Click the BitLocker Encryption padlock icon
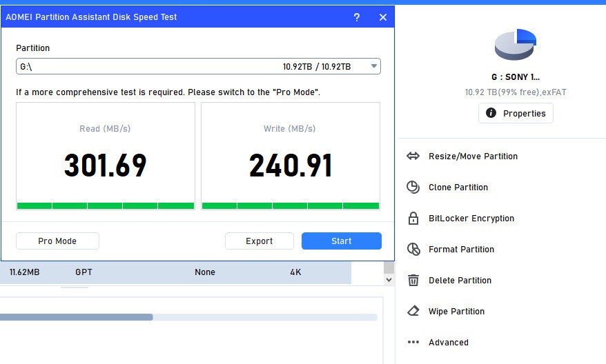 (x=413, y=219)
